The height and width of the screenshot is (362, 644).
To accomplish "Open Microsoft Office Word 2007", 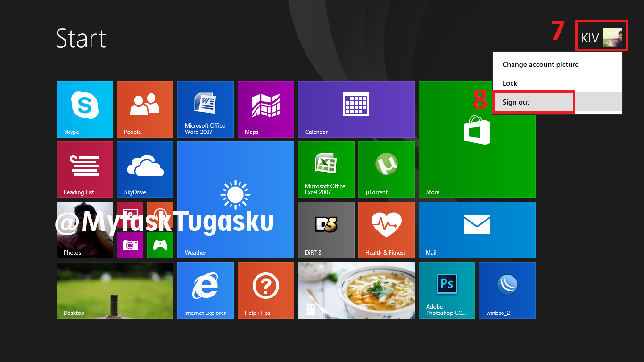I will tap(206, 109).
